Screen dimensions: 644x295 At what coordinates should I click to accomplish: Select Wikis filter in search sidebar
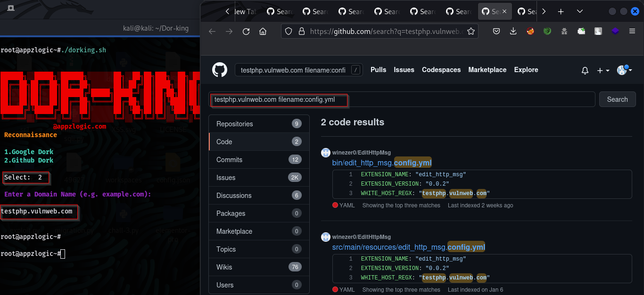pyautogui.click(x=259, y=267)
